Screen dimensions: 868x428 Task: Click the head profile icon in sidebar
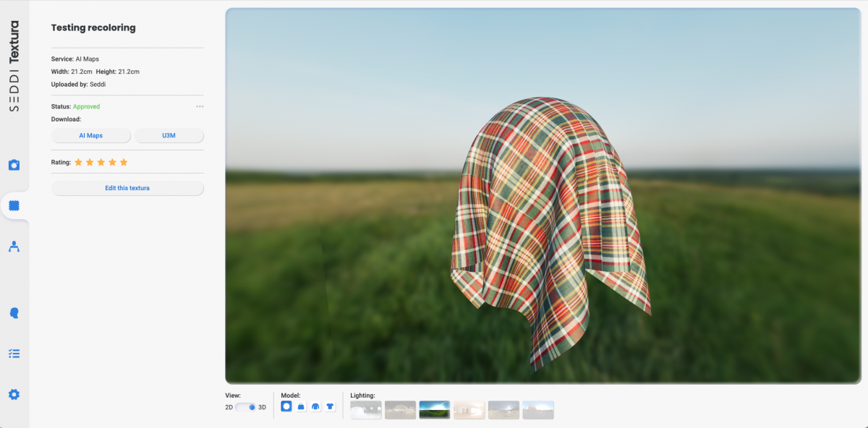(x=14, y=313)
